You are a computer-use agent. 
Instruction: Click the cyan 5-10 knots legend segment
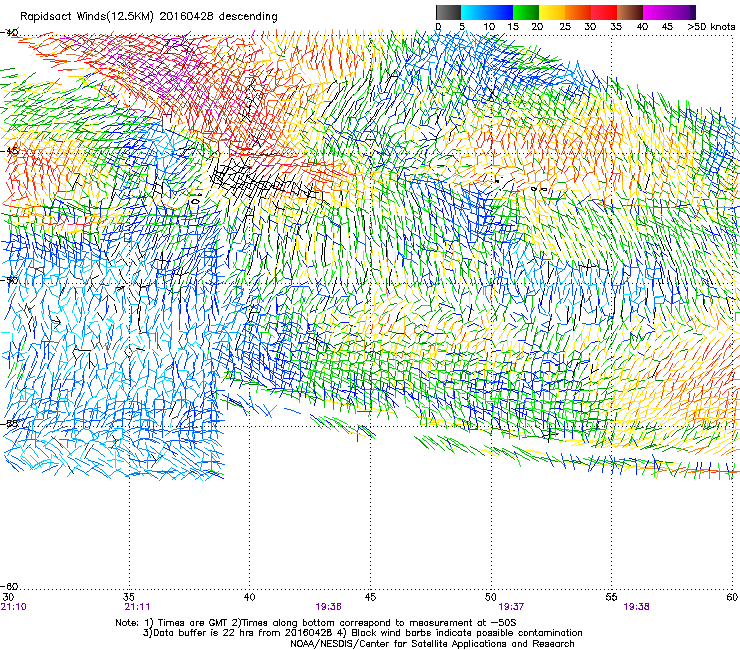(474, 12)
